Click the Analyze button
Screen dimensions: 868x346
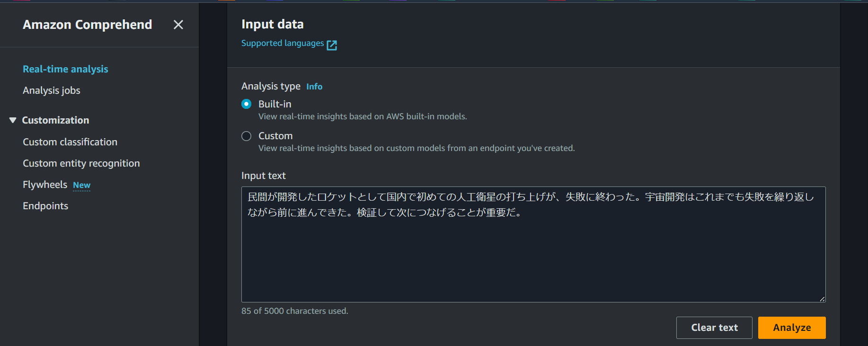(791, 328)
